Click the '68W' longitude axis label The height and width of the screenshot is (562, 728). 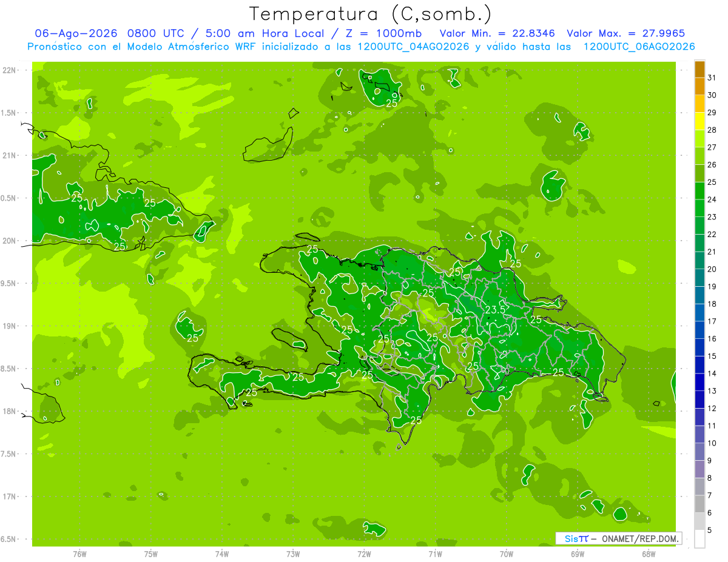[649, 554]
